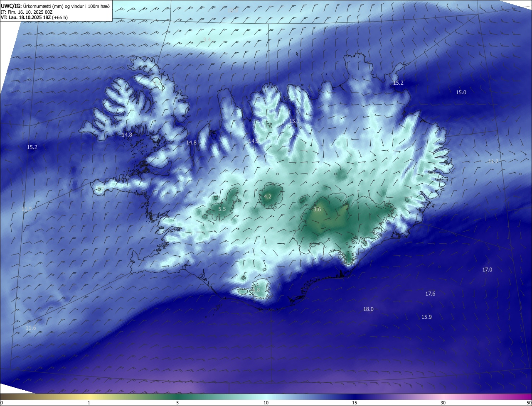Viewport: 532px width, 406px height.
Task: Click the 50 tick on the color scale
Action: 529,403
